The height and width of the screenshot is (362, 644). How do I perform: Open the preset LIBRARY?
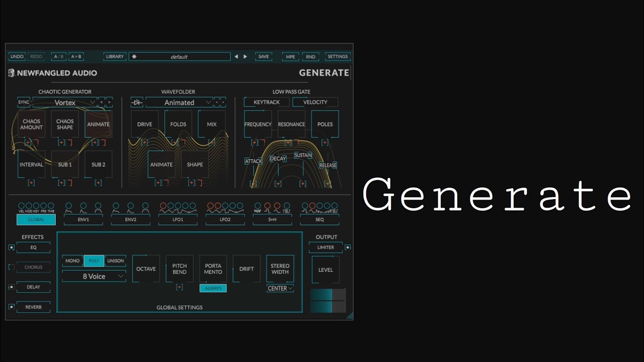click(x=115, y=57)
